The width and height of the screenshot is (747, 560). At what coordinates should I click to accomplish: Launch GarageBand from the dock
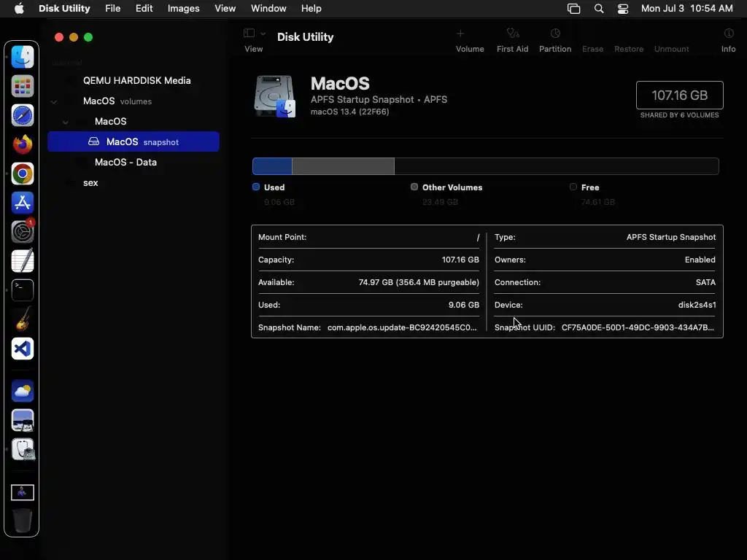(x=23, y=319)
